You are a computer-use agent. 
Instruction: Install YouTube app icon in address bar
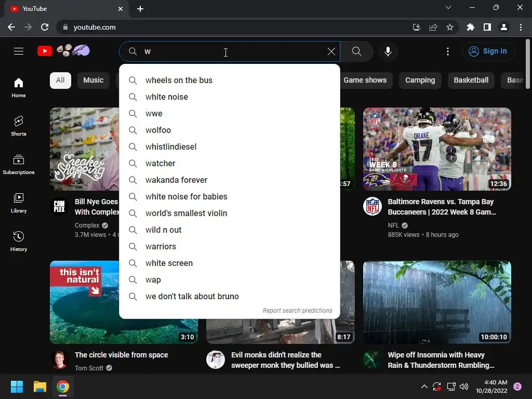click(x=417, y=27)
